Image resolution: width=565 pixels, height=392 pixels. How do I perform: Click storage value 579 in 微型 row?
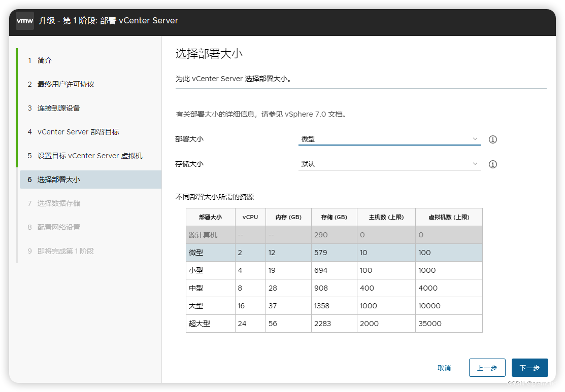(320, 253)
